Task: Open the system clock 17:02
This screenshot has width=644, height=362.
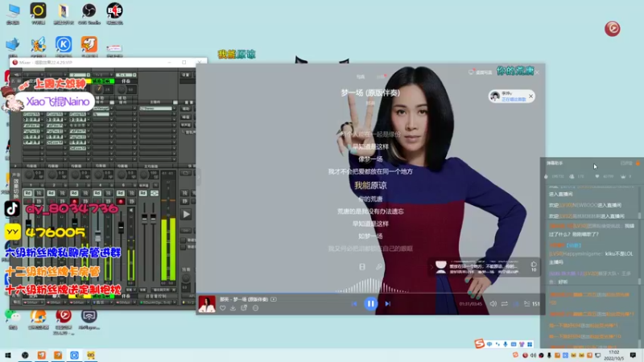Action: (613, 355)
